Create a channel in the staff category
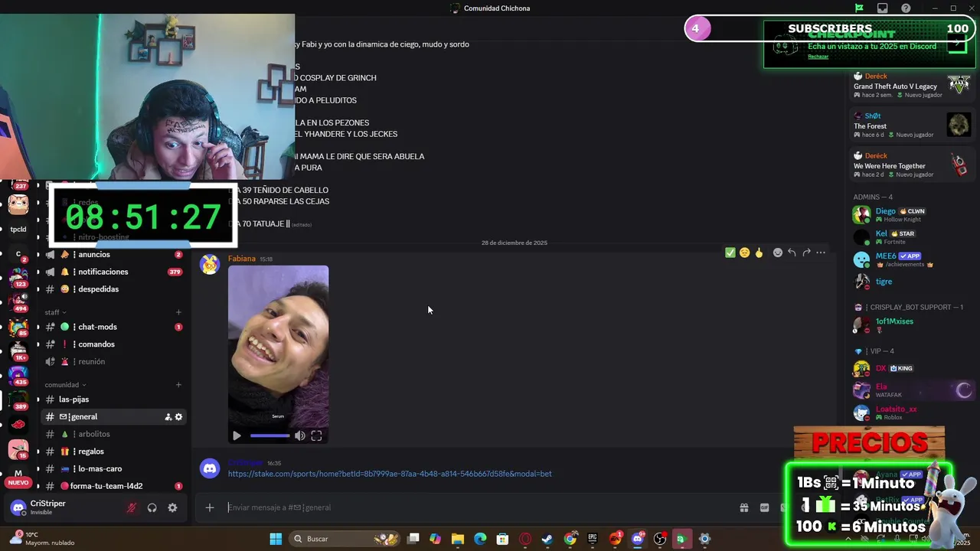980x551 pixels. 178,312
